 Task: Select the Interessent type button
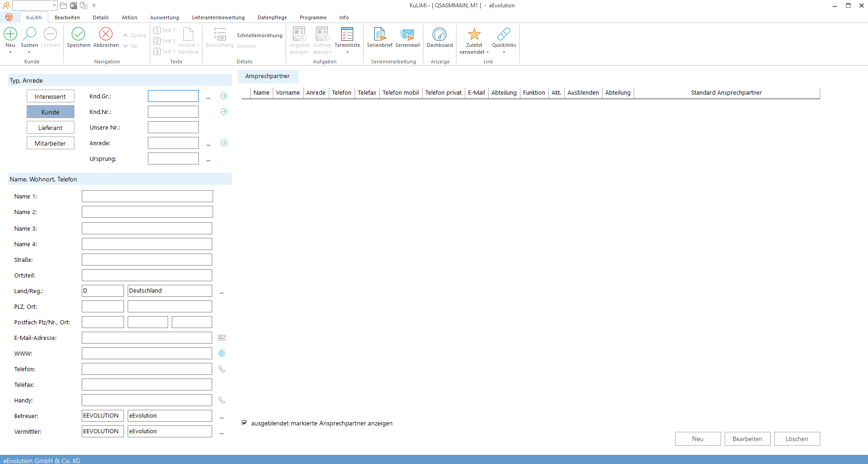point(50,96)
